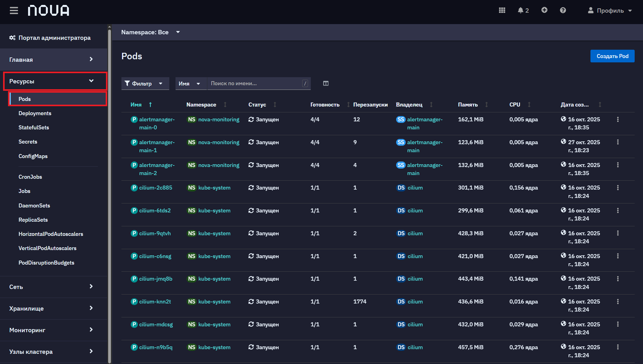This screenshot has width=643, height=364.
Task: View notifications via the bell icon
Action: coord(523,10)
